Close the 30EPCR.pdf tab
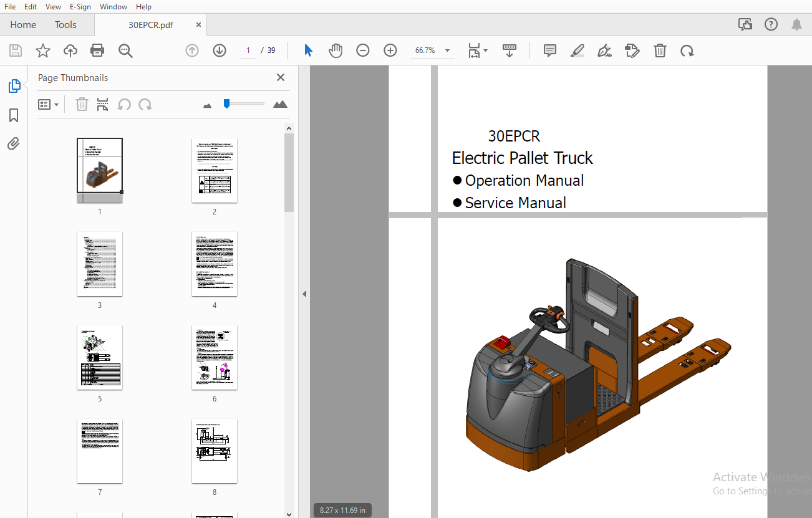This screenshot has height=518, width=812. pos(198,25)
